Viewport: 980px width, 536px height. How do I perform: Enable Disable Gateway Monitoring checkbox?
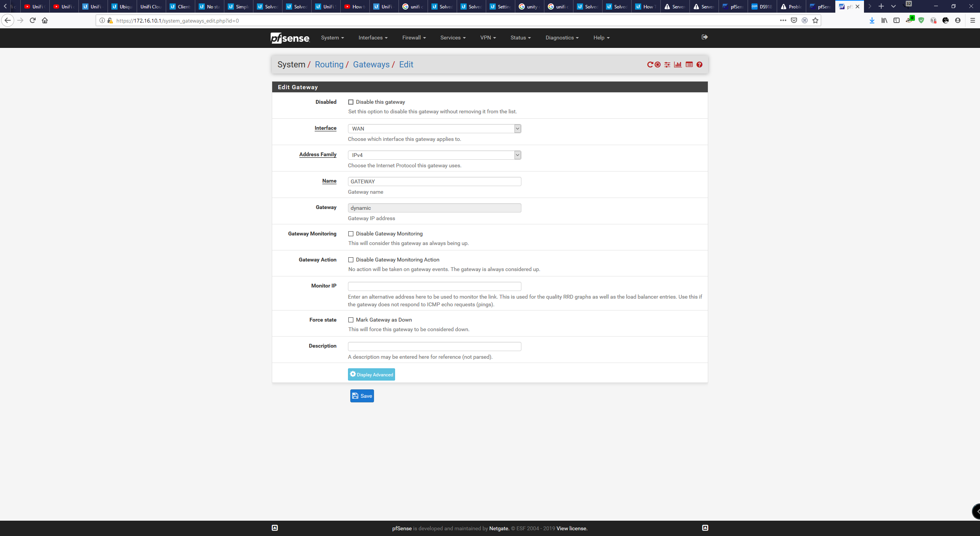351,234
